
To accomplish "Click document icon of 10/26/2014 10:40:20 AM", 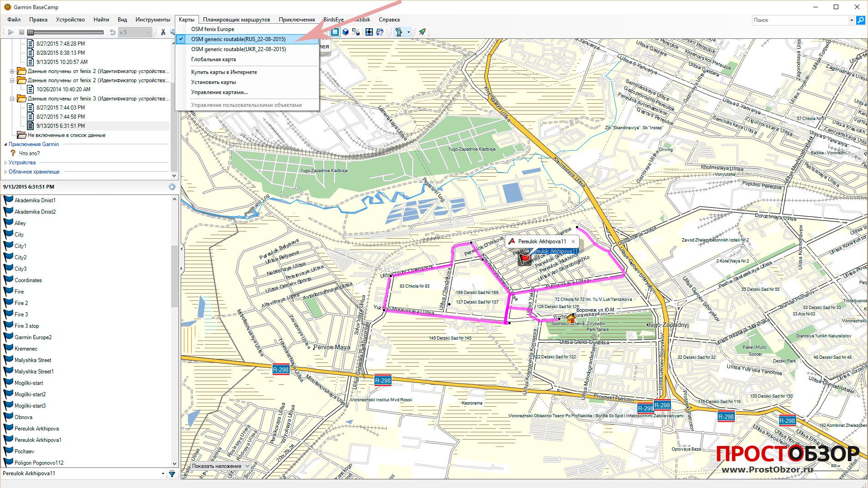I will pos(30,89).
